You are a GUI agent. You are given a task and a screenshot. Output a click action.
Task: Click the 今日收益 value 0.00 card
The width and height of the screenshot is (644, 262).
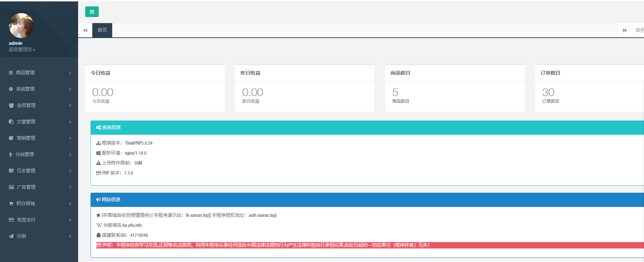click(x=103, y=92)
